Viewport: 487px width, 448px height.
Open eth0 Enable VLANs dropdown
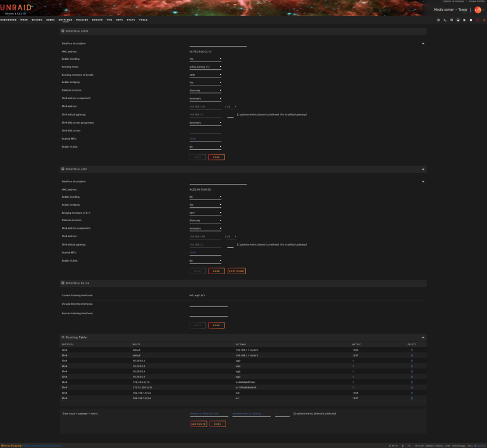[x=205, y=147]
